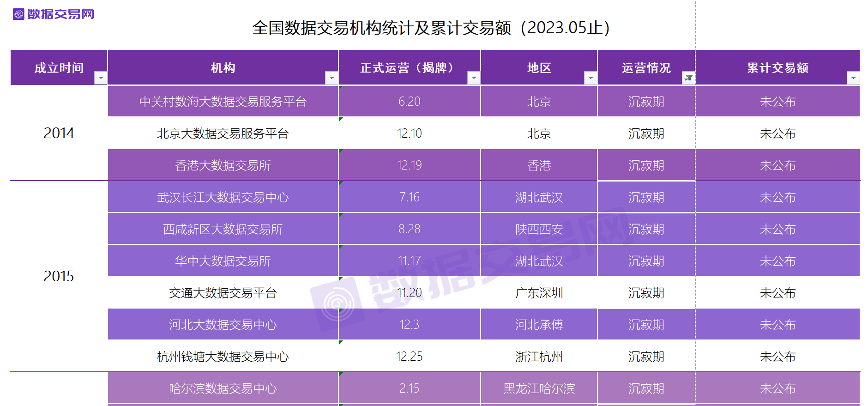Select the 浙江杭州 region cell
The image size is (868, 406).
(x=539, y=357)
